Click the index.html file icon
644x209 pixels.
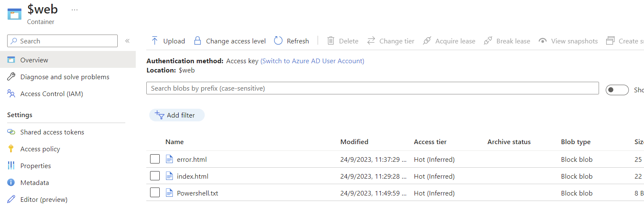pos(169,176)
